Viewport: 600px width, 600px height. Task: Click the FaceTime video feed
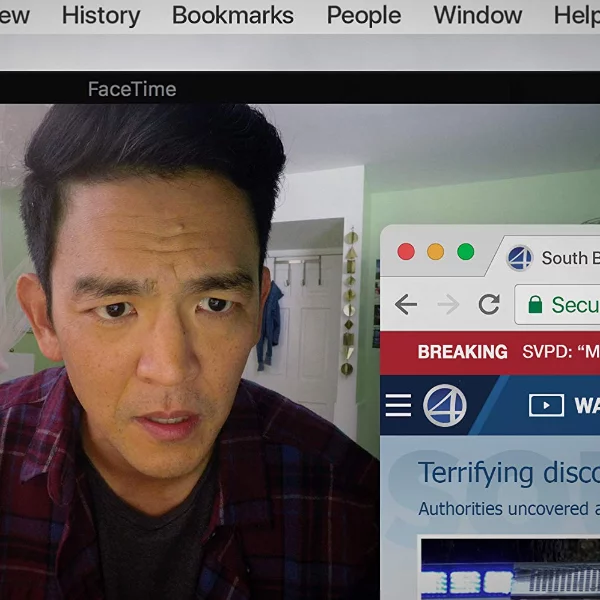click(x=190, y=352)
